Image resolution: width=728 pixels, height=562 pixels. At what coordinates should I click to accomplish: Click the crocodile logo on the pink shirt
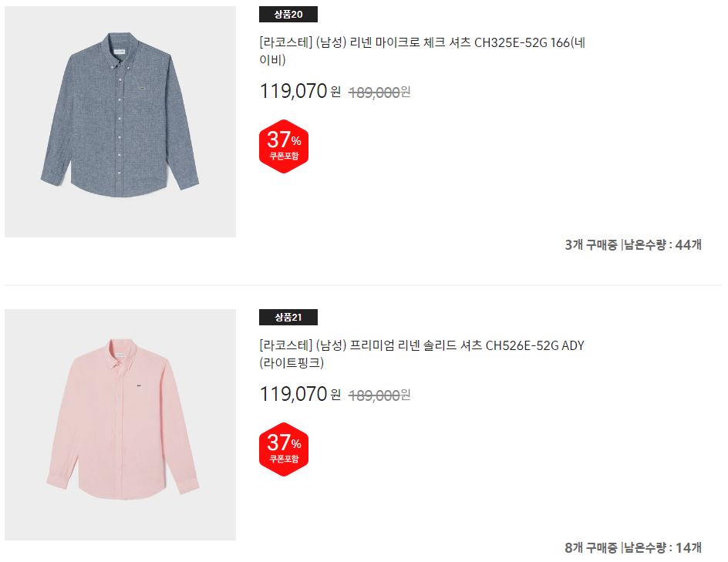tap(140, 385)
